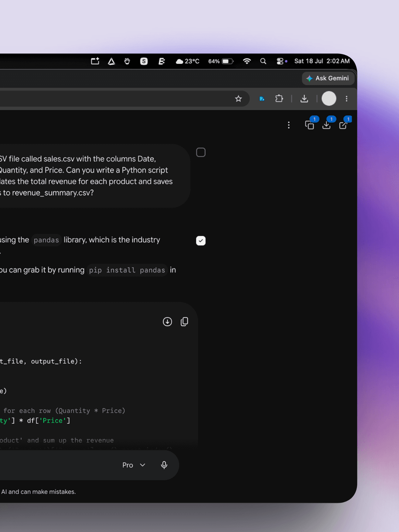Image resolution: width=399 pixels, height=532 pixels.
Task: Click the battery 64% indicator
Action: coord(221,61)
